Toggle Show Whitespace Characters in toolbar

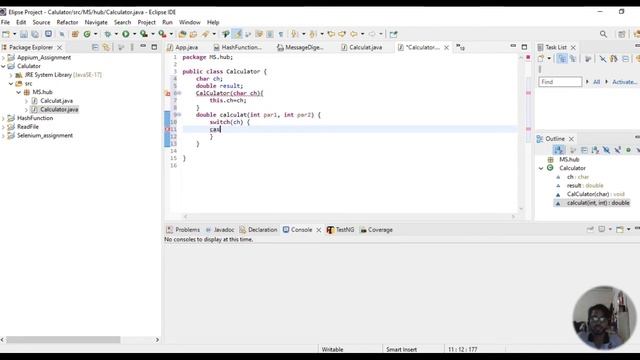coord(281,34)
